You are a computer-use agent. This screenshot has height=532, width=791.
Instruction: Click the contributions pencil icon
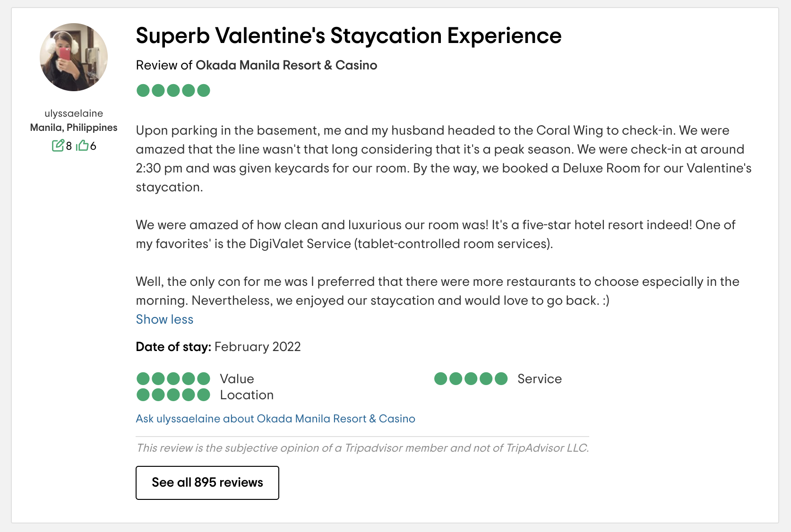[58, 146]
